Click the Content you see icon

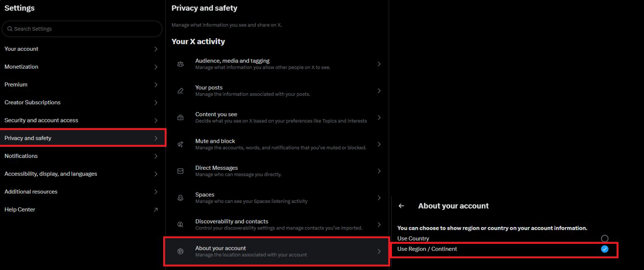pyautogui.click(x=180, y=117)
